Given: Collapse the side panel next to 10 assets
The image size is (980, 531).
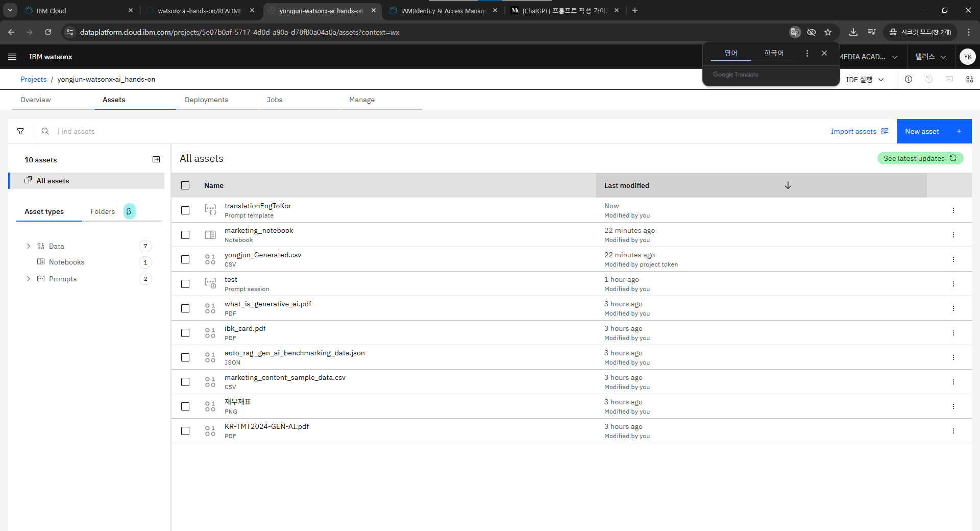Looking at the screenshot, I should click(156, 159).
